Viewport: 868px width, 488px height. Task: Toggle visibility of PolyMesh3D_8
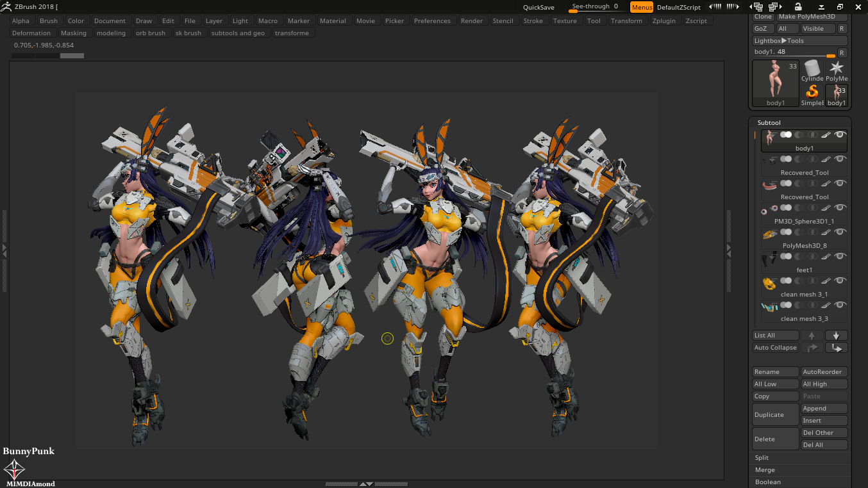click(x=840, y=232)
